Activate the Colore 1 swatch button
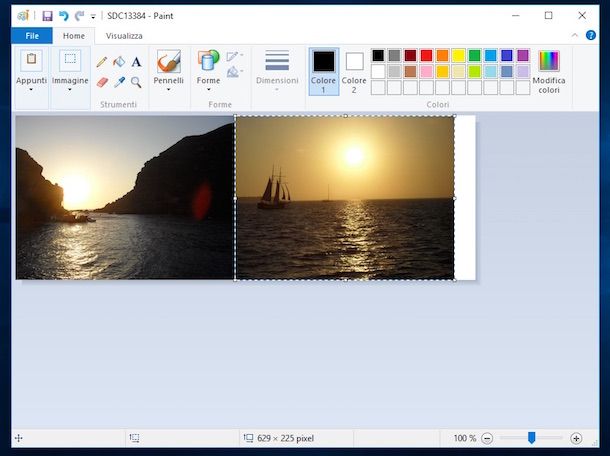The width and height of the screenshot is (610, 456). coord(323,71)
